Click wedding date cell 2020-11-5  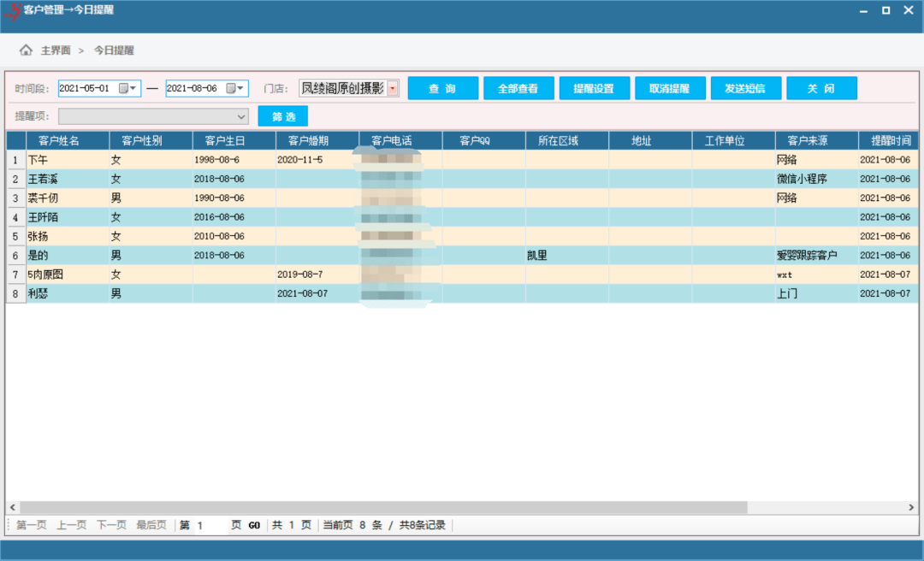[317, 160]
